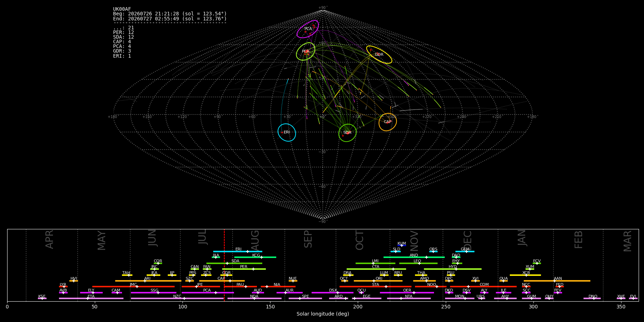Select the GEM shower bar in timeline
This screenshot has height=322, width=644.
(465, 252)
